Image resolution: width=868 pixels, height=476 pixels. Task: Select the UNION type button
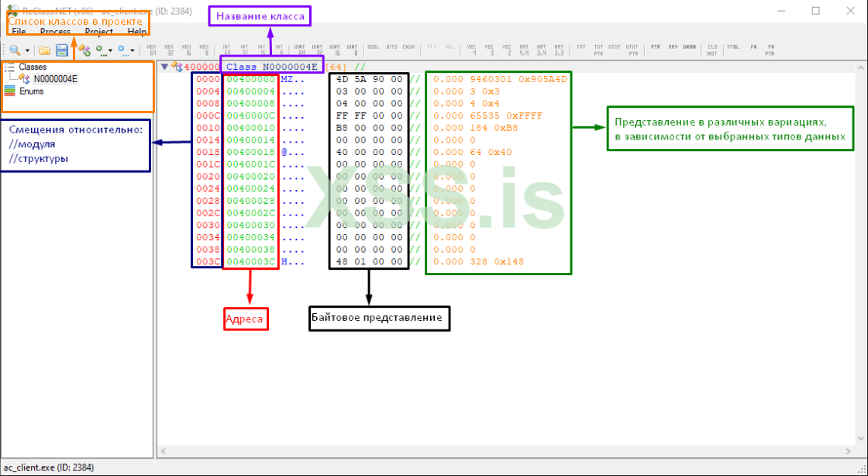(x=689, y=47)
